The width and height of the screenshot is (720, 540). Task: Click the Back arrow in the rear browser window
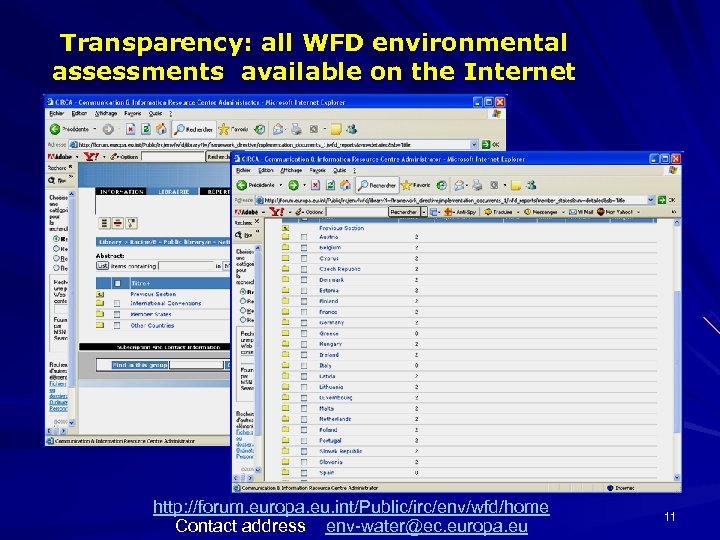(55, 129)
